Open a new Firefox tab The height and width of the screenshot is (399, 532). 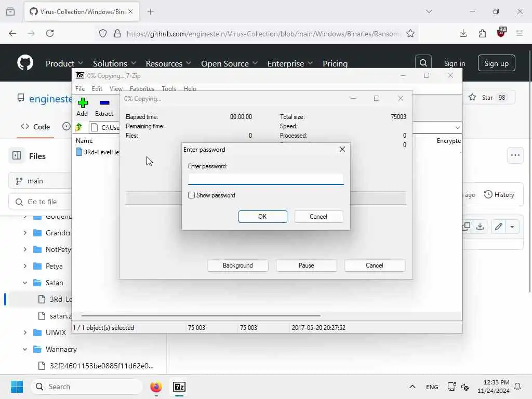pos(151,12)
